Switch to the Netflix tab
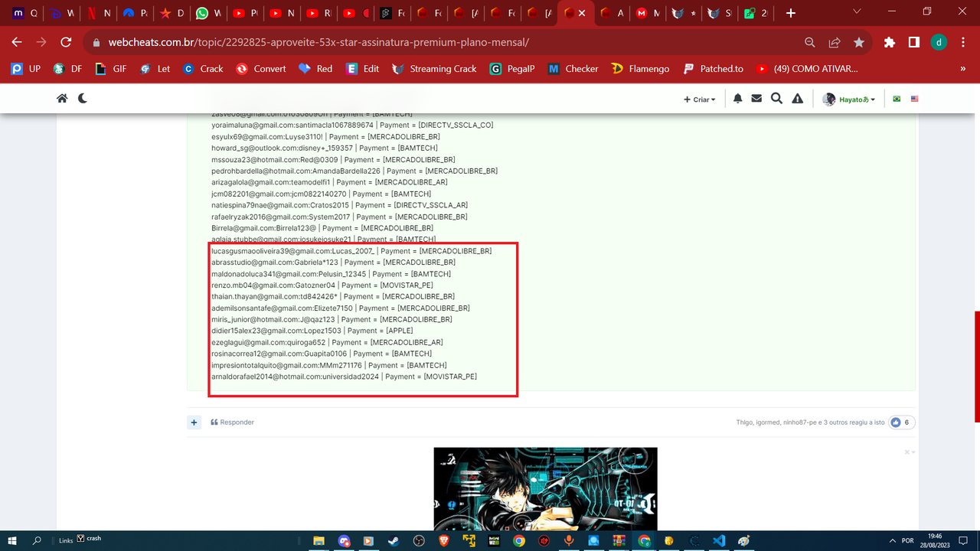 pos(97,13)
